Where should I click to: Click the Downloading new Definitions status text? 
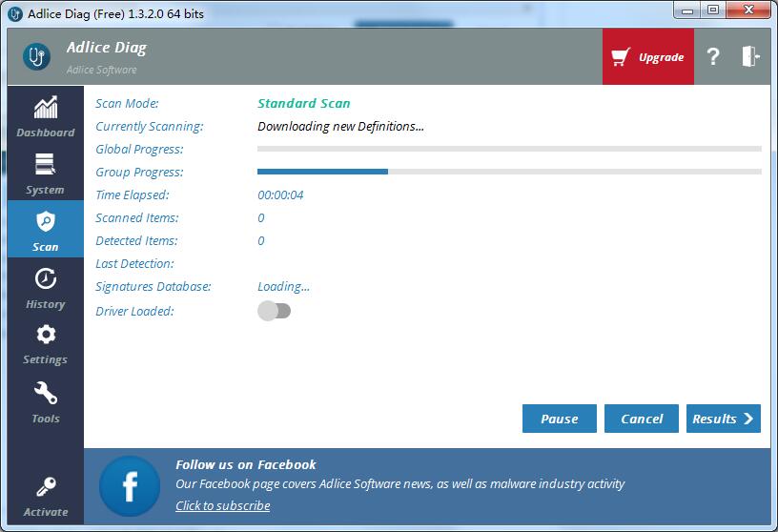[x=340, y=127]
